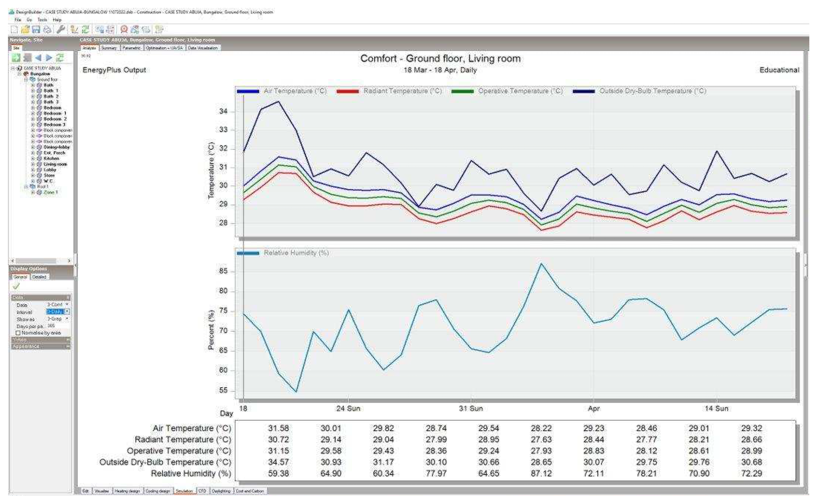Click the navigator forward blue arrow
This screenshot has width=817, height=504.
(x=49, y=58)
